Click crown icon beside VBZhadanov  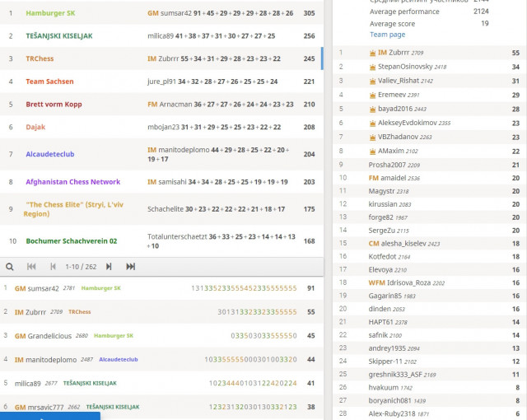(x=372, y=137)
